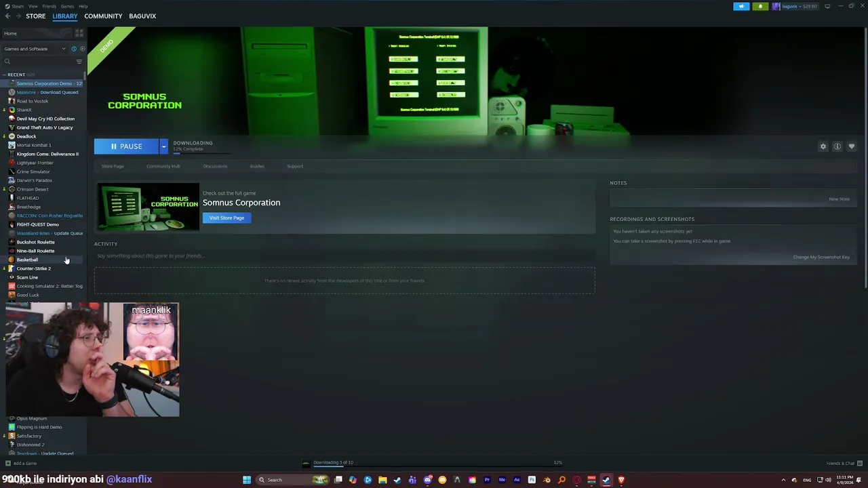Toggle sort by recent activity clock icon
Image resolution: width=868 pixels, height=488 pixels.
pos(74,49)
